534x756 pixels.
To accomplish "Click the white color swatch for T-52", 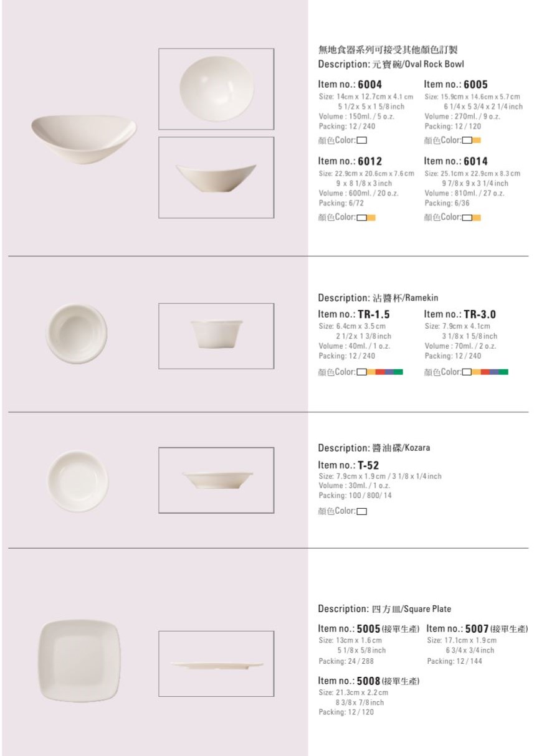I will tap(361, 511).
